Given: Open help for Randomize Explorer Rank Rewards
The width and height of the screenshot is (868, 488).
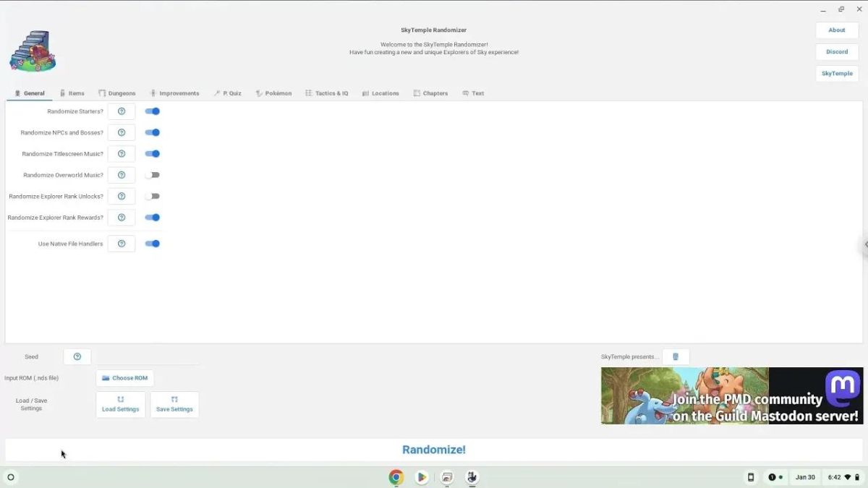Looking at the screenshot, I should coord(122,218).
